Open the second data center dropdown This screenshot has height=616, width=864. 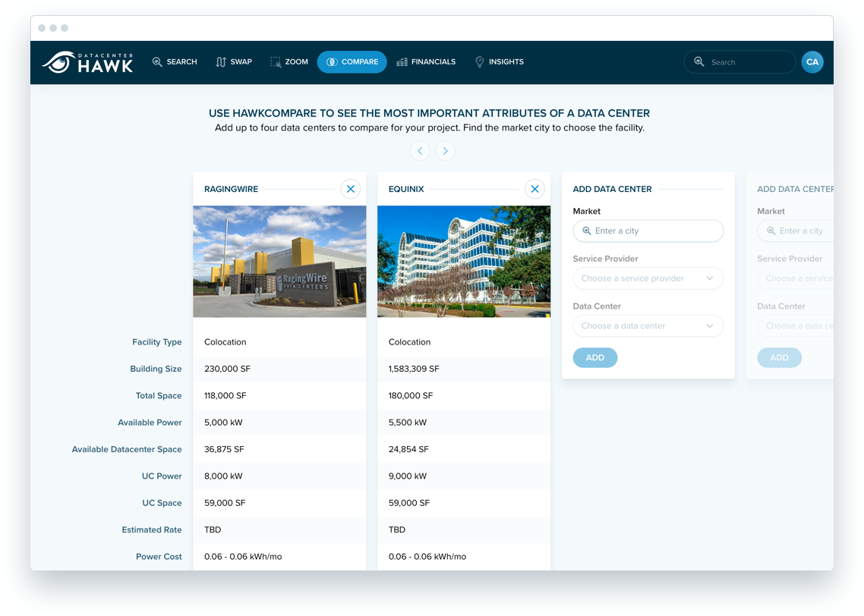pos(795,326)
